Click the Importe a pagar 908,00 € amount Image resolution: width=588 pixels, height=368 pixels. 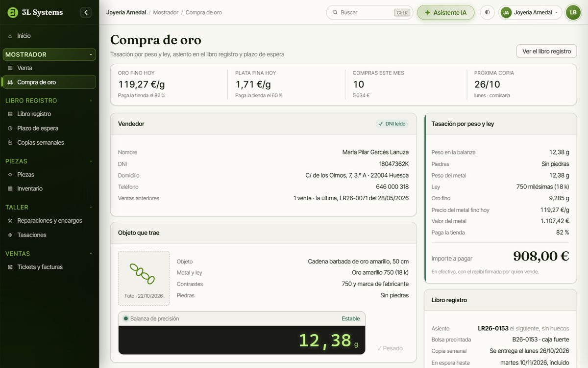click(541, 256)
